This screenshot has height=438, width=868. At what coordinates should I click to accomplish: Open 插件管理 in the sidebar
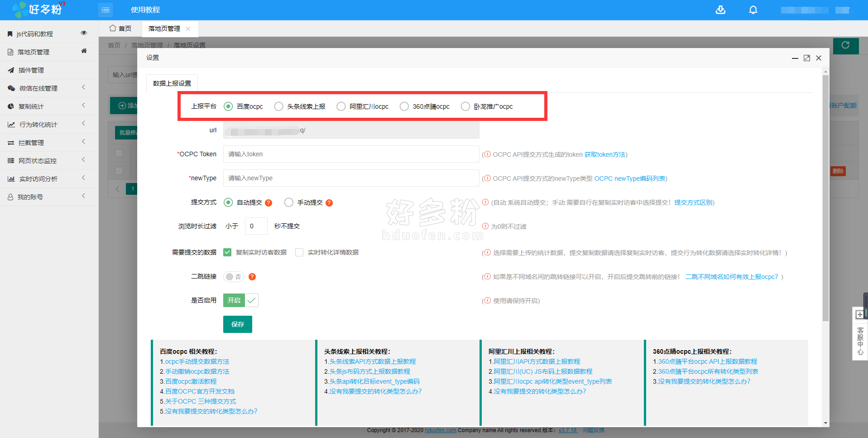pos(31,70)
